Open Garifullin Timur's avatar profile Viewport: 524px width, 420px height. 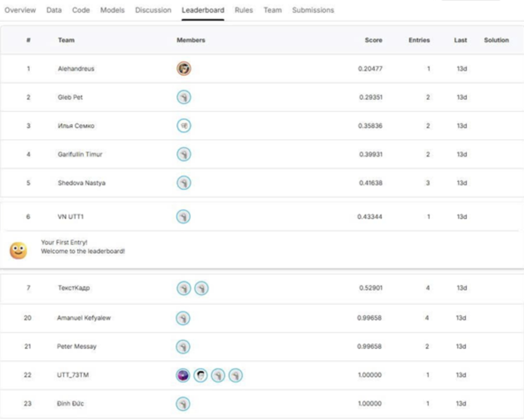click(184, 154)
